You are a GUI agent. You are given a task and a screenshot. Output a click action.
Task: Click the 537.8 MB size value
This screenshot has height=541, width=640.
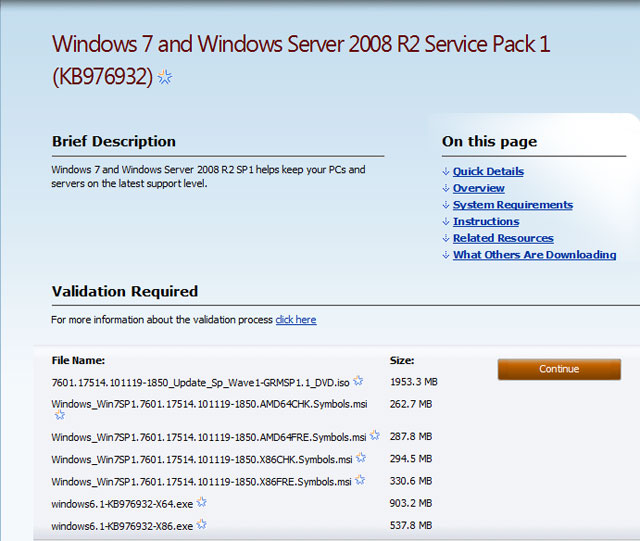tap(411, 525)
